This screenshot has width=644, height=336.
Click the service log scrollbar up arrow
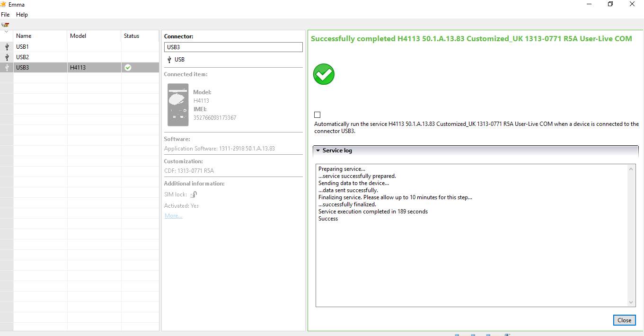click(631, 169)
